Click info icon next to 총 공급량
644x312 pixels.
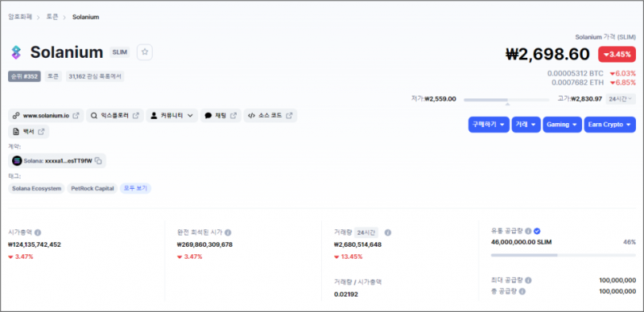coord(522,291)
